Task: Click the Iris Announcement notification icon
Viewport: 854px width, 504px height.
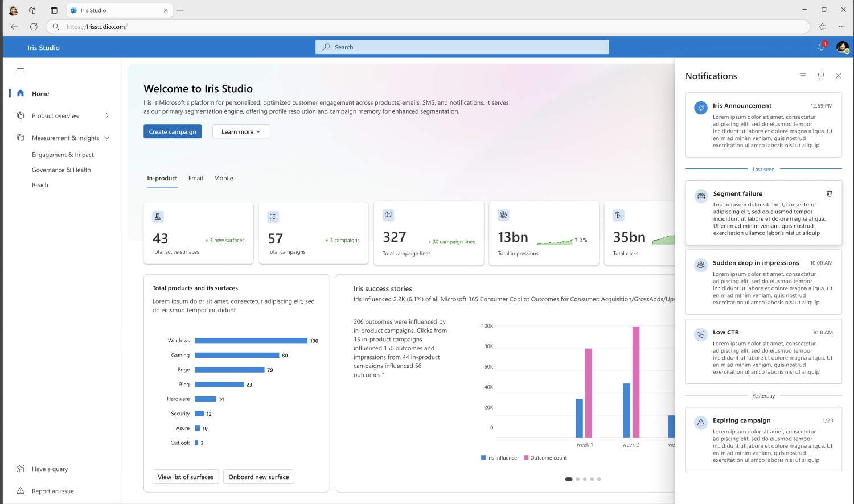Action: 701,108
